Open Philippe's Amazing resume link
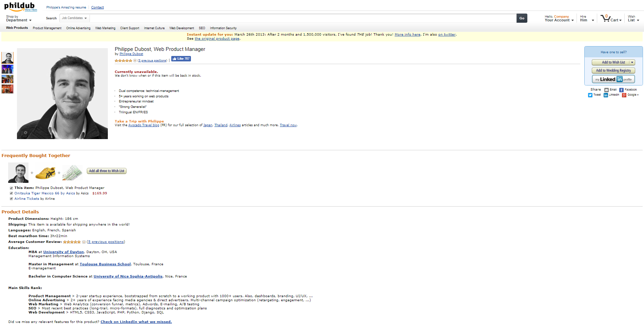644x326 pixels. (66, 7)
